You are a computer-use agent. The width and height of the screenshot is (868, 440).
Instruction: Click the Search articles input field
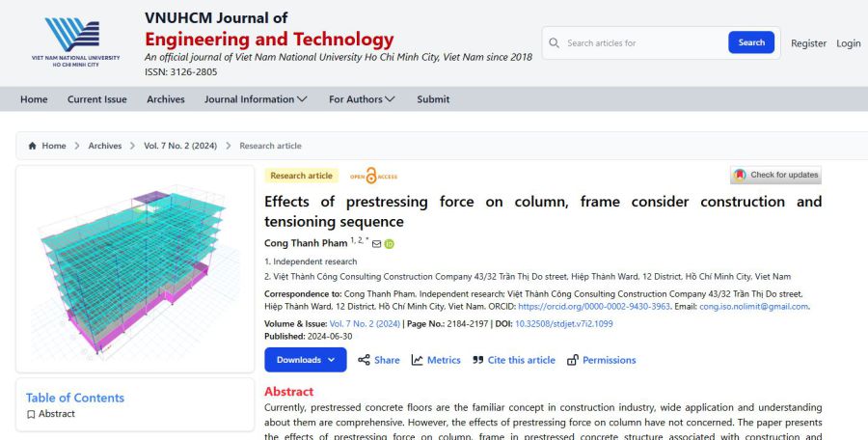[x=644, y=42]
